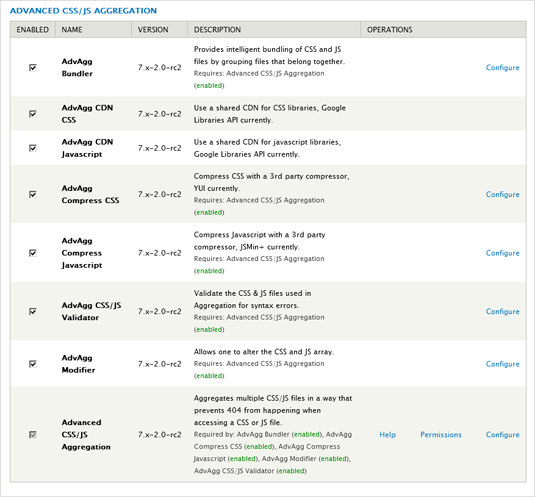Disable the AdvAgg CDN Javascript module checkbox
Screen dimensions: 535x497
(x=33, y=148)
